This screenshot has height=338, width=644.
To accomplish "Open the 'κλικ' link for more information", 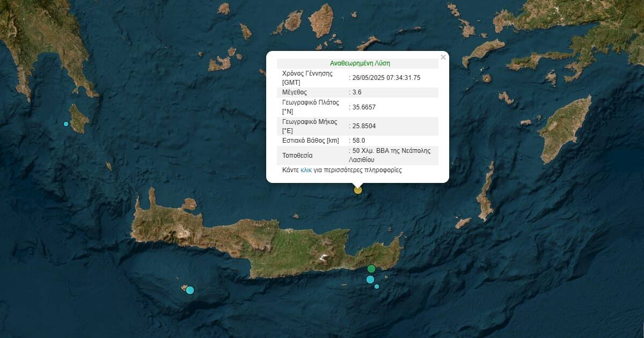I will coord(306,170).
